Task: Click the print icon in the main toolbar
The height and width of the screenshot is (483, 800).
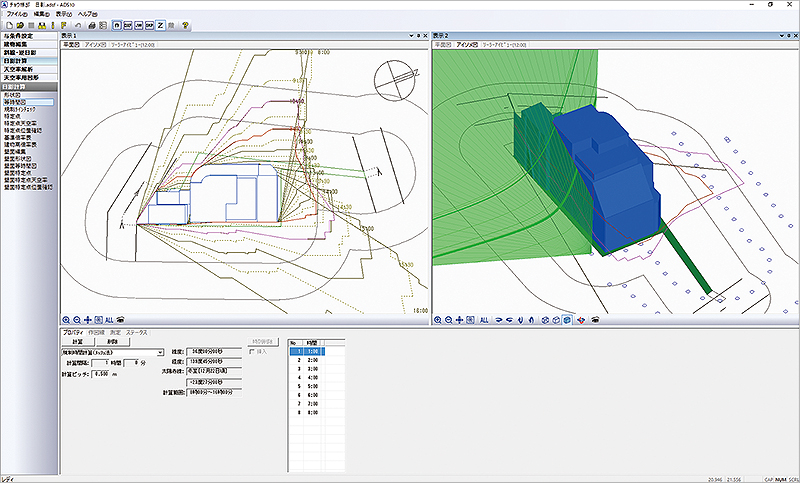Action: click(92, 25)
